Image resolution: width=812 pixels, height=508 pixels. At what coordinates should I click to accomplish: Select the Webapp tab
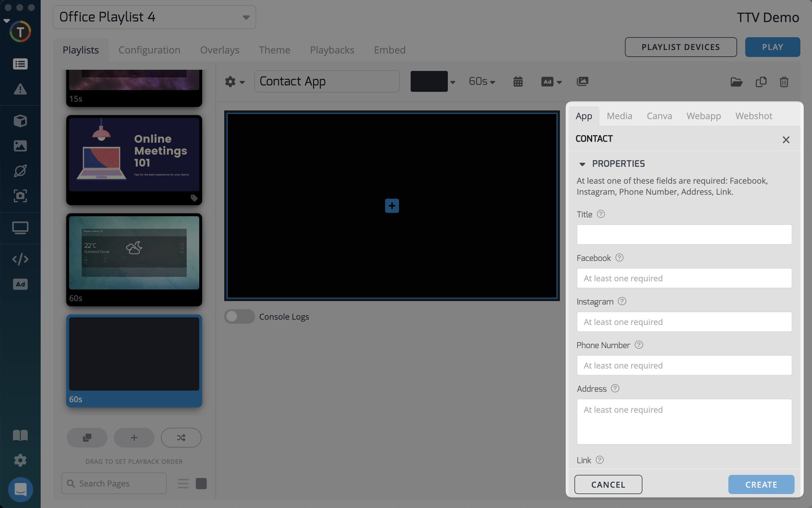tap(703, 116)
